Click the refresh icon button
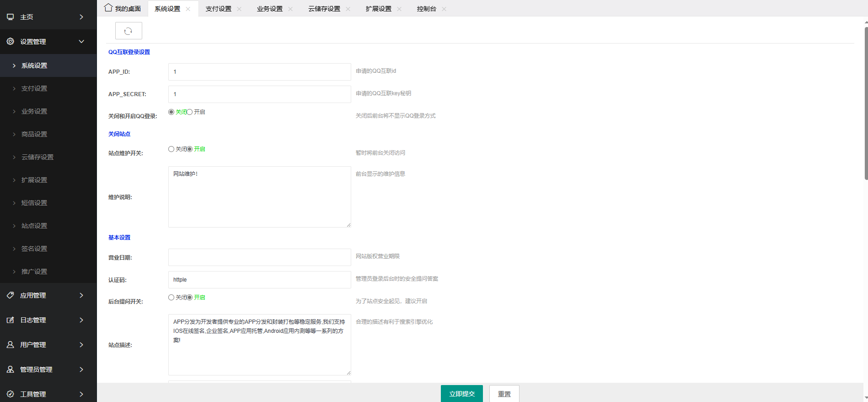Viewport: 868px width, 402px height. click(129, 31)
